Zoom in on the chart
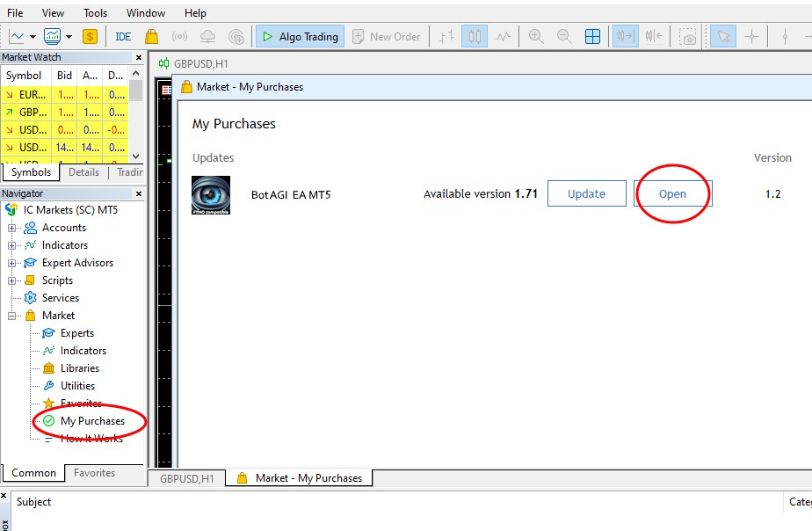The width and height of the screenshot is (812, 531). click(x=536, y=37)
